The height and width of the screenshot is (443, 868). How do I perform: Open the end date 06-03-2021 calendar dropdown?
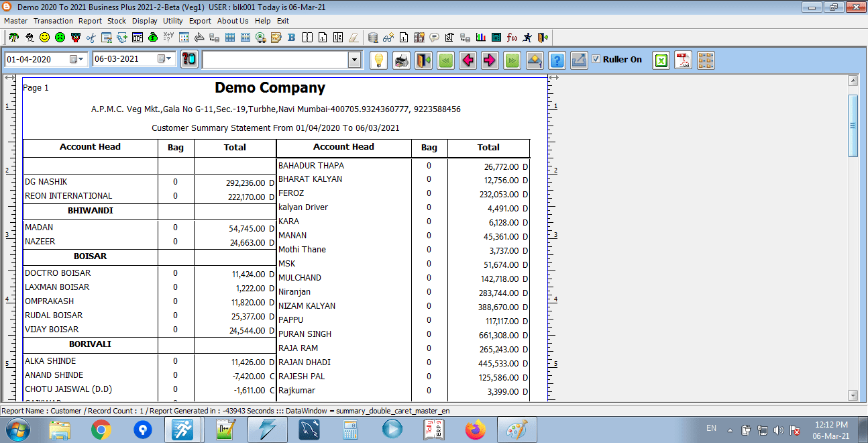(164, 59)
